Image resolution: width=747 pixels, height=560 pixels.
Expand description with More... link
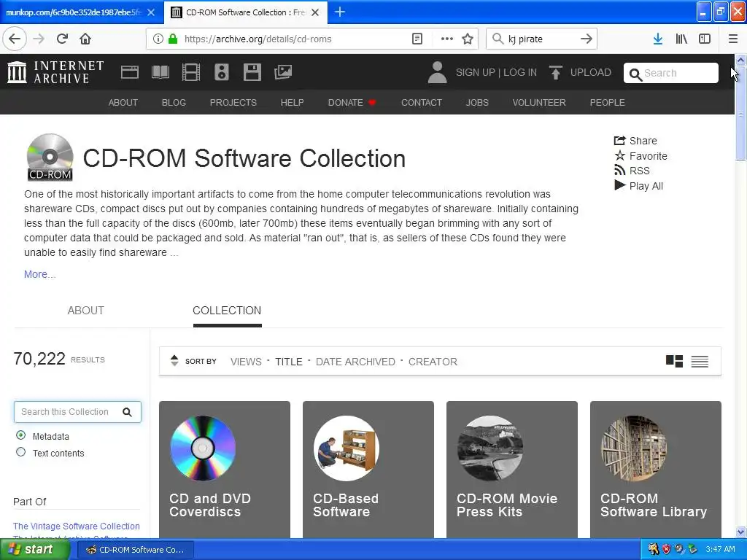(39, 274)
